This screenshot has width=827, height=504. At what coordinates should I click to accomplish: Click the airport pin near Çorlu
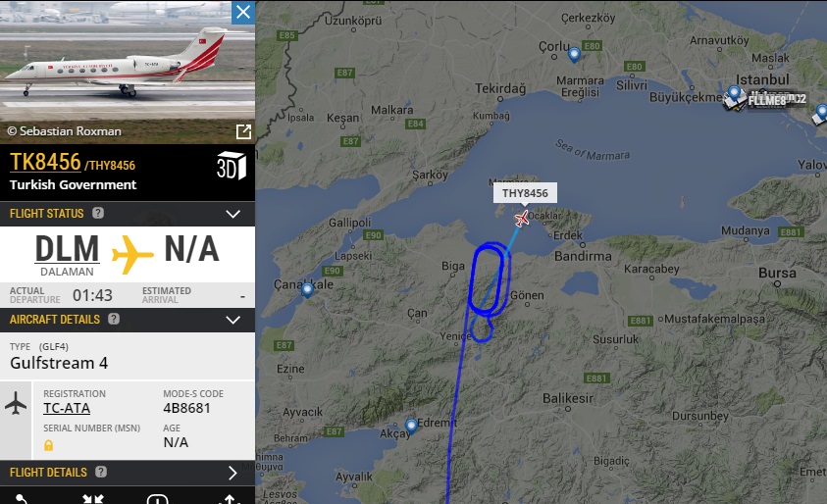574,54
